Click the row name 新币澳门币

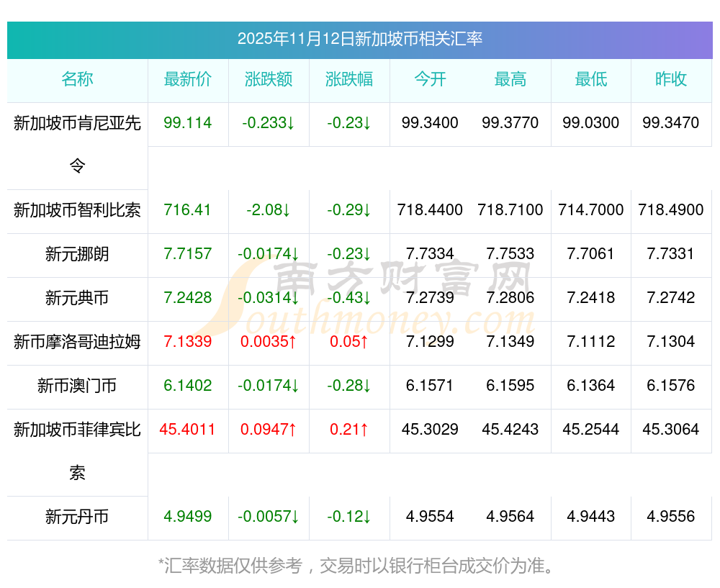click(77, 386)
